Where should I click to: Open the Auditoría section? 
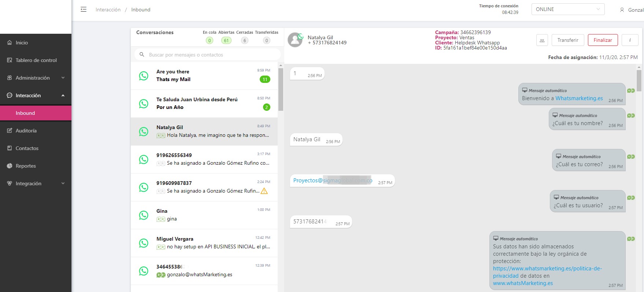point(36,131)
